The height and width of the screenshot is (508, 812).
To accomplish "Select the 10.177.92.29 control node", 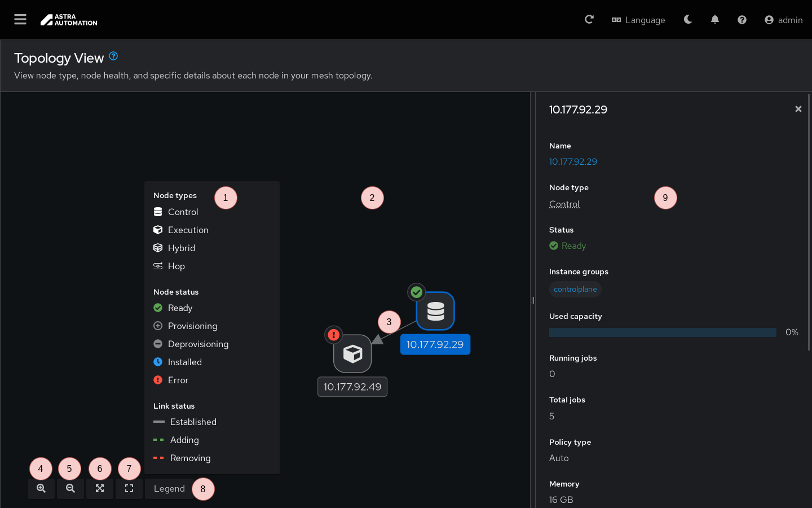I will coord(435,311).
